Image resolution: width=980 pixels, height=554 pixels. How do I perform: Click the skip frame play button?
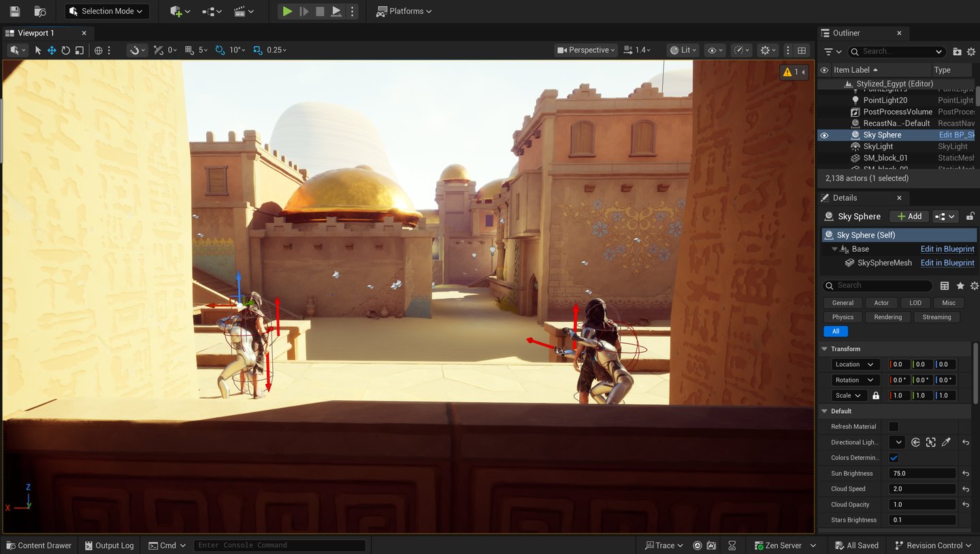(304, 12)
